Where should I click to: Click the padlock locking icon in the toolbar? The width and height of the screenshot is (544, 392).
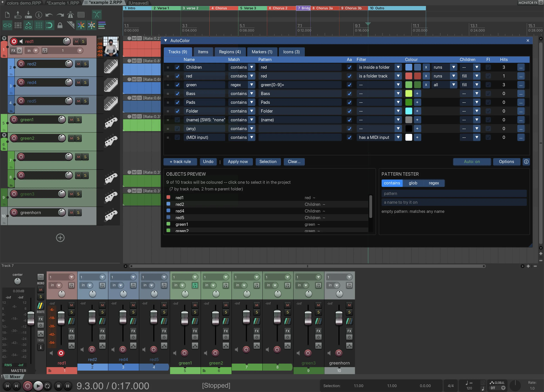pos(60,25)
